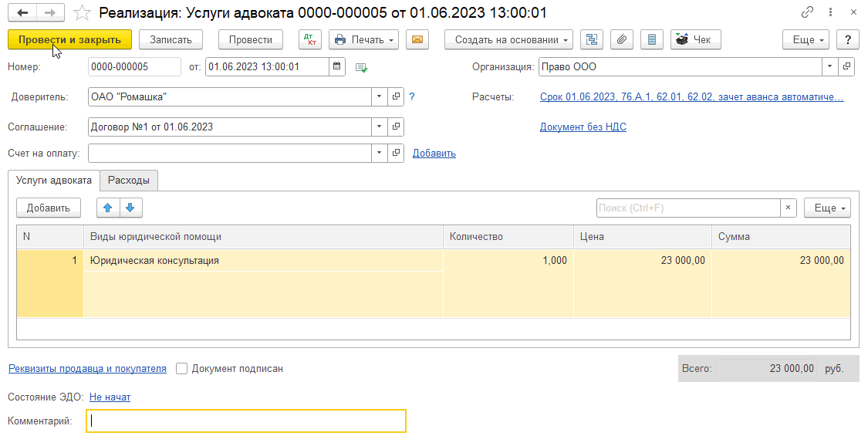The height and width of the screenshot is (436, 868).
Task: Open the Создать на основании dropdown
Action: pyautogui.click(x=508, y=39)
